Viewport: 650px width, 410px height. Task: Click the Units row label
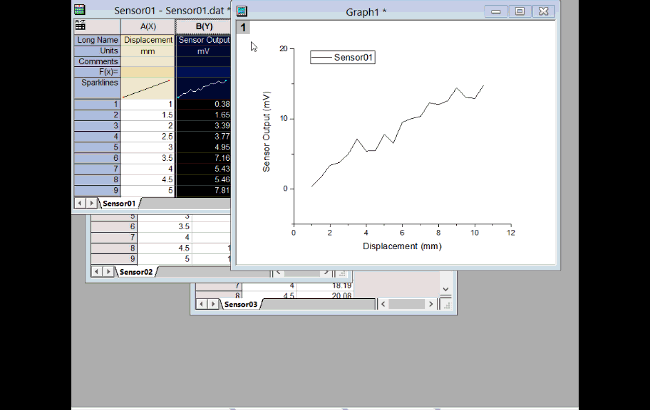pyautogui.click(x=97, y=51)
